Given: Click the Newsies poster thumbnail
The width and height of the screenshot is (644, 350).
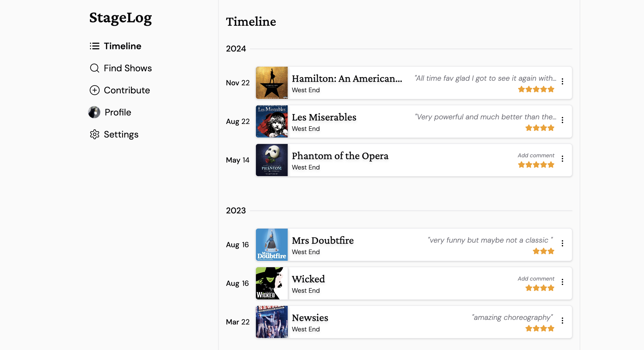Looking at the screenshot, I should pyautogui.click(x=272, y=322).
